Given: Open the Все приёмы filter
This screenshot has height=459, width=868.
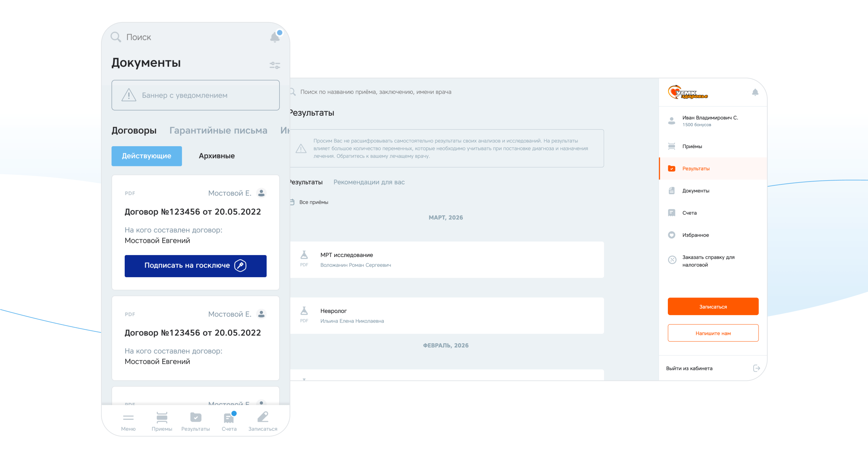Looking at the screenshot, I should pos(314,202).
